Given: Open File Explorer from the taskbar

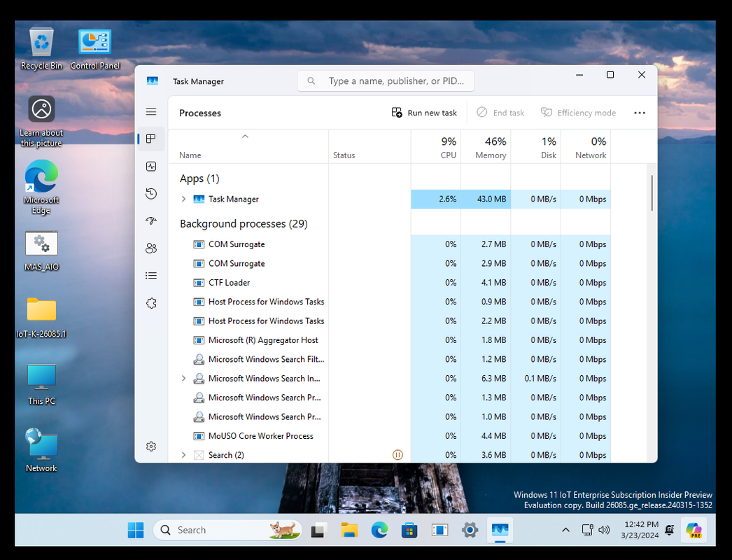Looking at the screenshot, I should tap(349, 530).
